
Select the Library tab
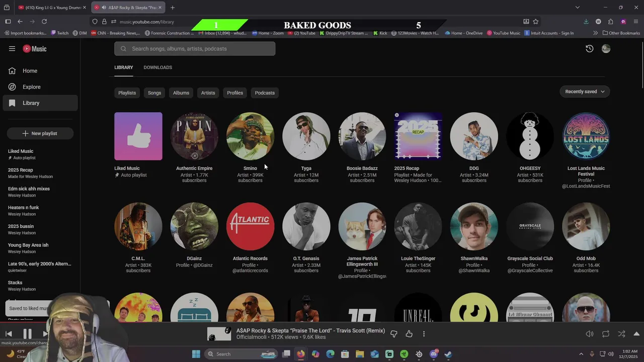(x=124, y=67)
